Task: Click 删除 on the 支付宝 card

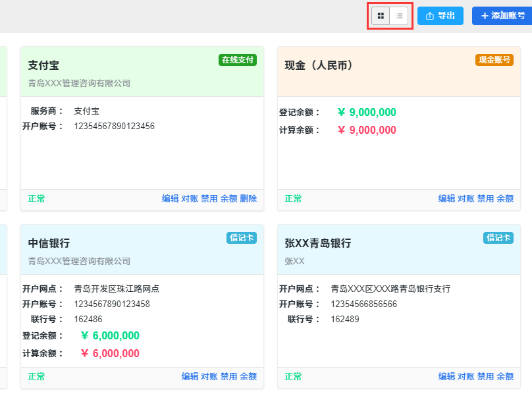Action: coord(248,198)
